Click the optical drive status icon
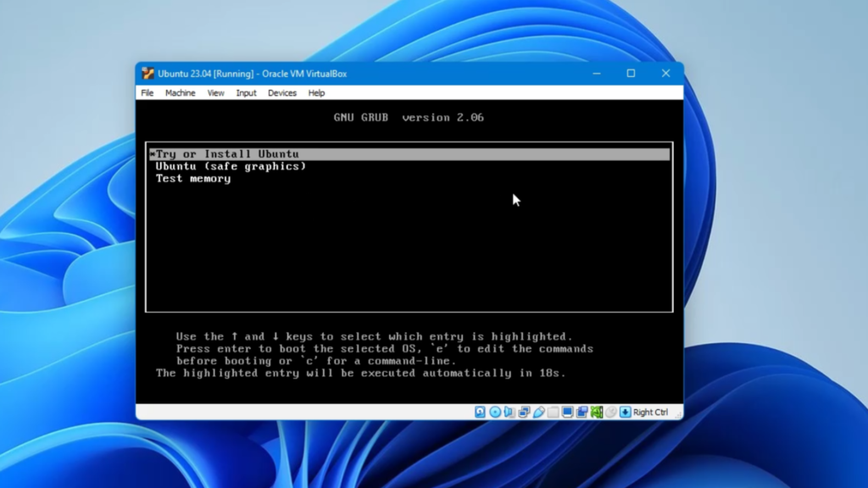868x488 pixels. pyautogui.click(x=495, y=412)
